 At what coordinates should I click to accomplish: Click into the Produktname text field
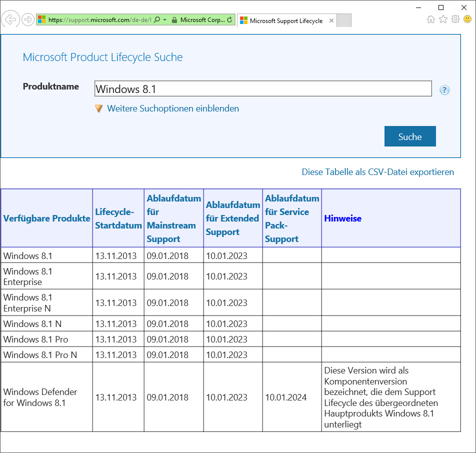coord(263,89)
